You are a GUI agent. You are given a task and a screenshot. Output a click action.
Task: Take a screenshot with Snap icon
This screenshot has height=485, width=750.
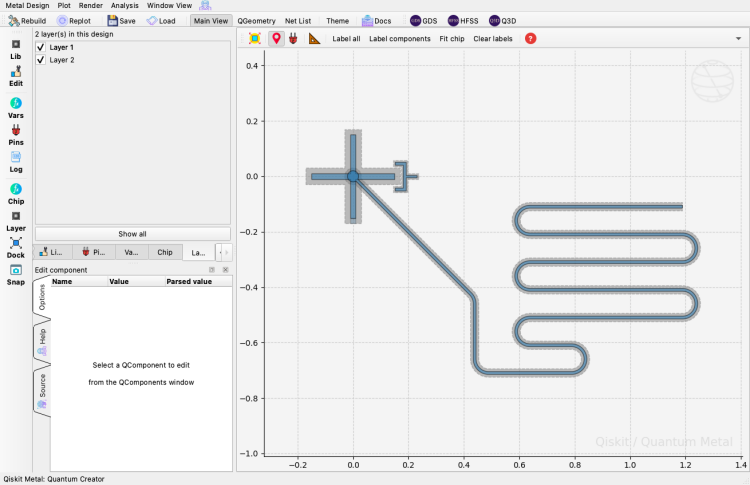click(x=16, y=275)
